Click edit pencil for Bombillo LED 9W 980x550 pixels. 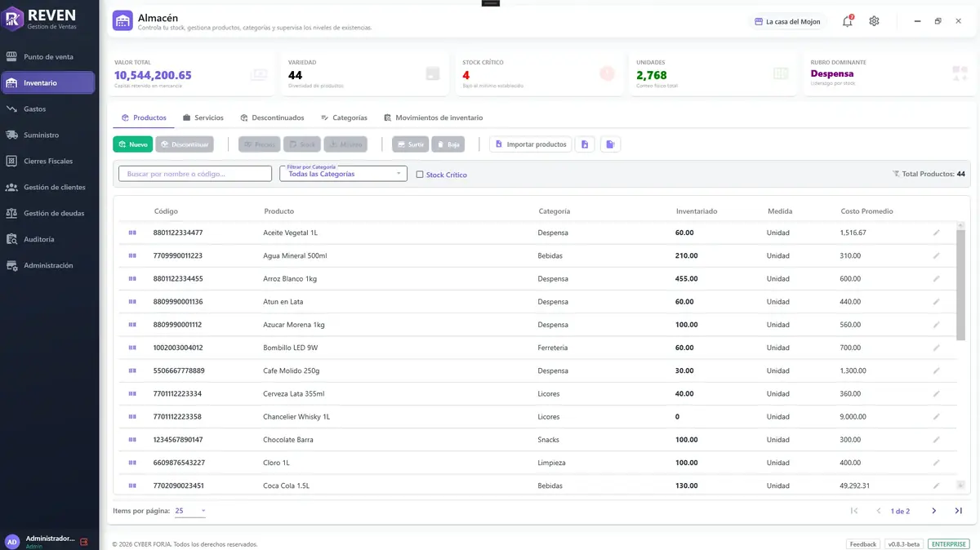937,348
